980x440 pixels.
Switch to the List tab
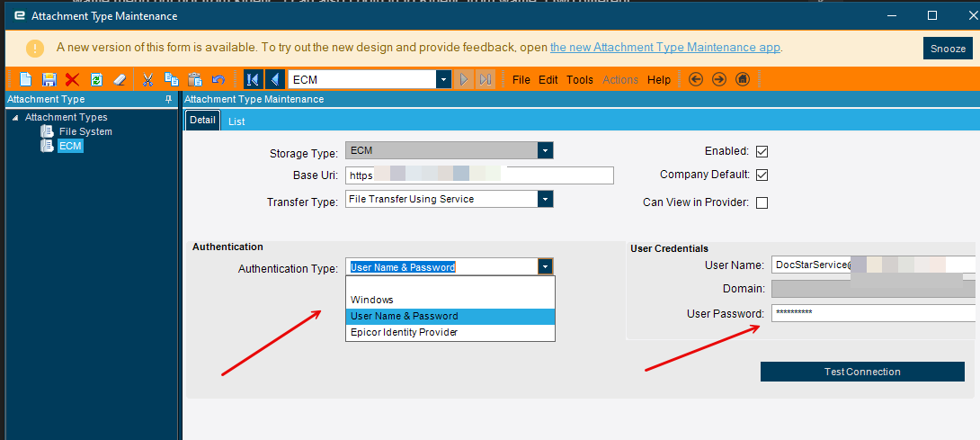[236, 121]
